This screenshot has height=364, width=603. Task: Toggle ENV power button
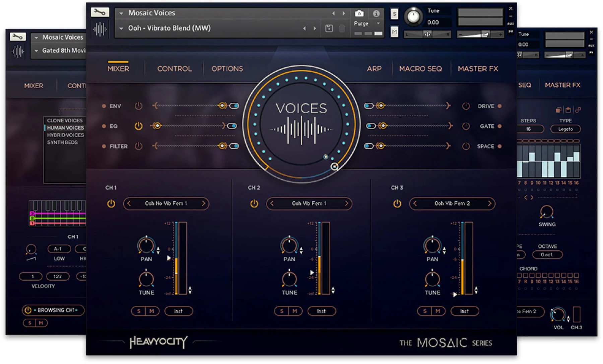tap(138, 106)
